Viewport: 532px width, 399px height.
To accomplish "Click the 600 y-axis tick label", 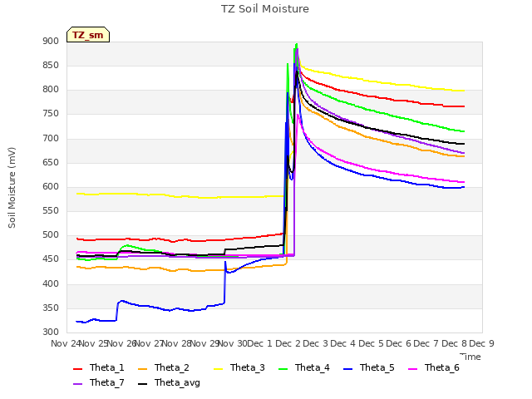I will click(51, 186).
